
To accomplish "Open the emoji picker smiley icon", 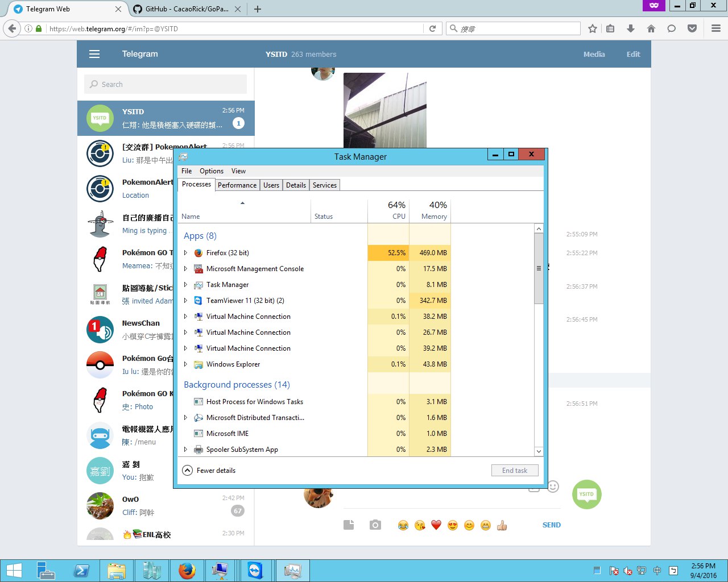I will (553, 487).
